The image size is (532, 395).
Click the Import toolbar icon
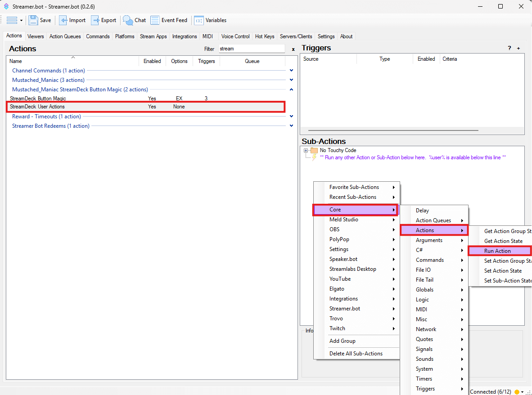click(x=63, y=20)
